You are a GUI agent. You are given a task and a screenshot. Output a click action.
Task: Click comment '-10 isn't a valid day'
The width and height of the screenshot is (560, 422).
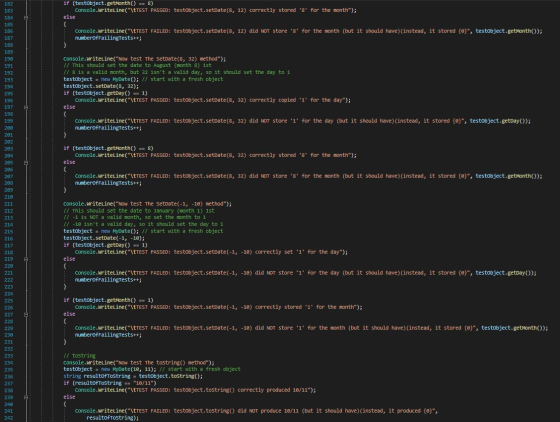click(x=143, y=224)
